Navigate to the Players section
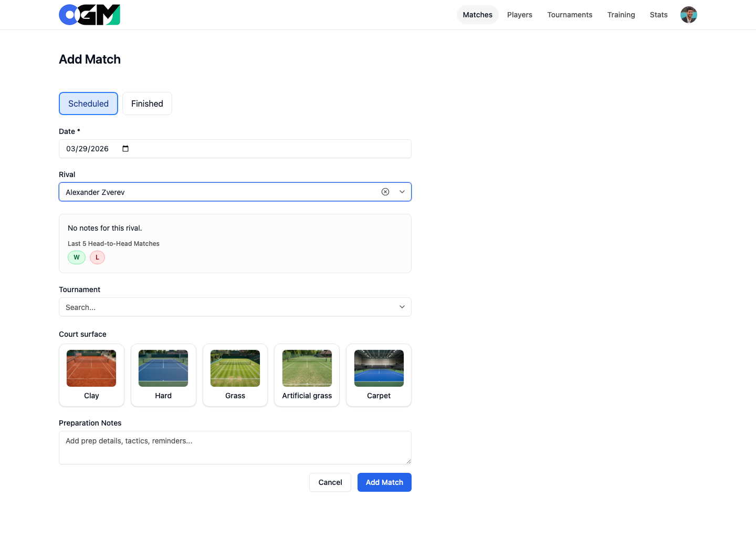This screenshot has height=538, width=756. coord(519,15)
